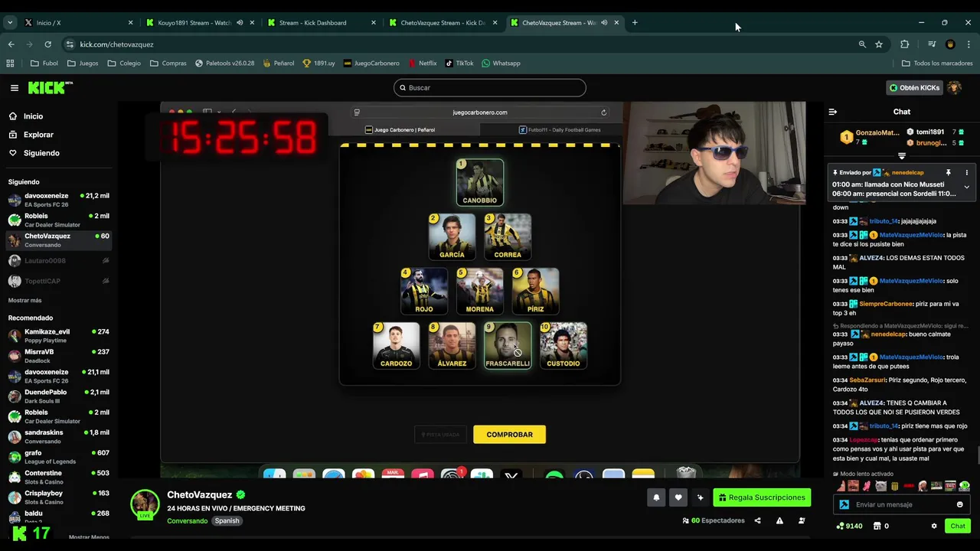Click the Spanish language tag

tap(227, 520)
